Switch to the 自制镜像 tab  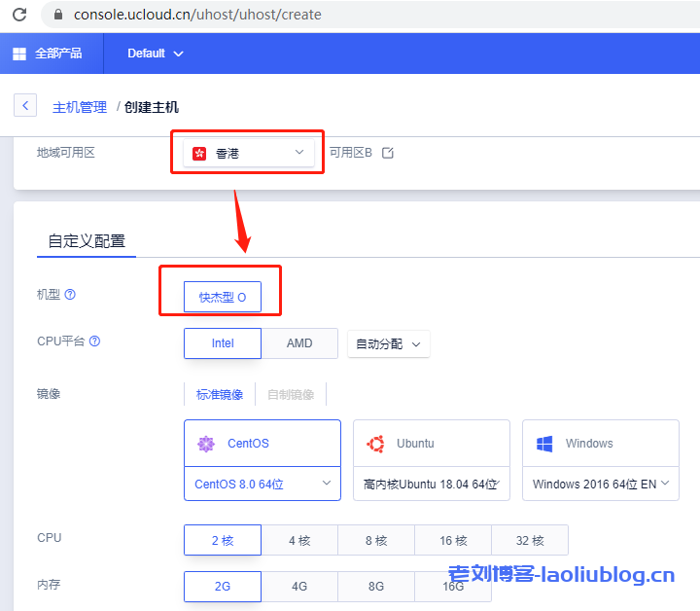tap(291, 394)
